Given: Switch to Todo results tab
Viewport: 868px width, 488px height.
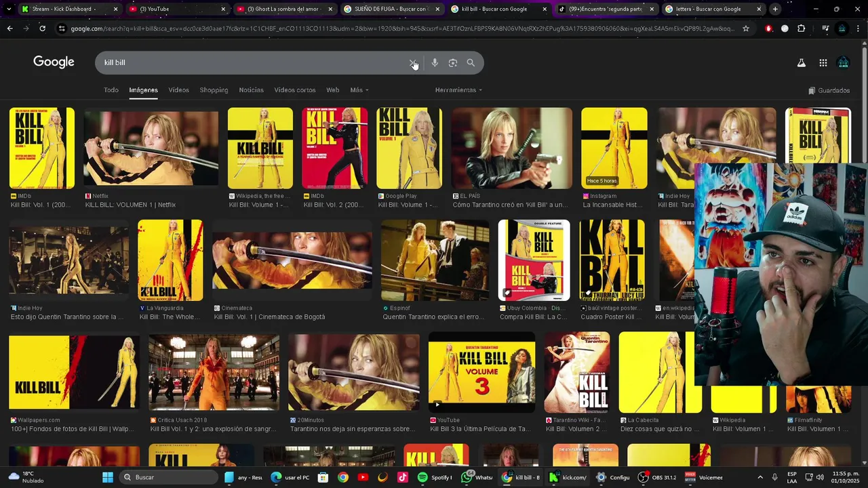Looking at the screenshot, I should tap(111, 90).
